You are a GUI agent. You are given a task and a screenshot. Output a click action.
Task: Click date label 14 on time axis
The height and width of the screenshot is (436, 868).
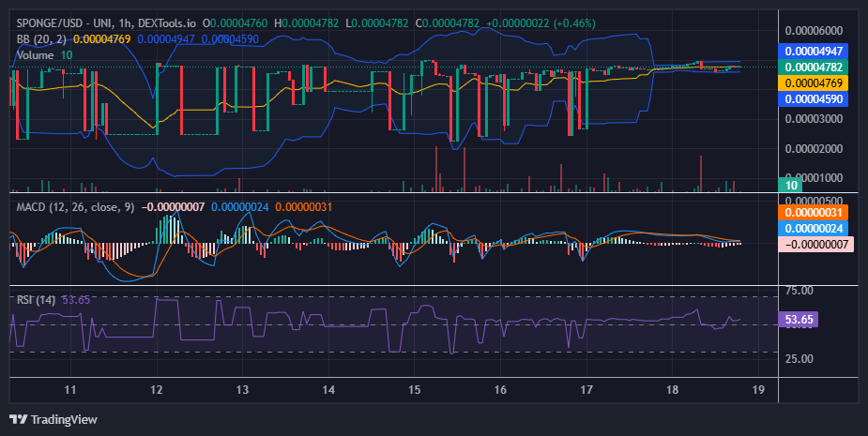(x=328, y=389)
